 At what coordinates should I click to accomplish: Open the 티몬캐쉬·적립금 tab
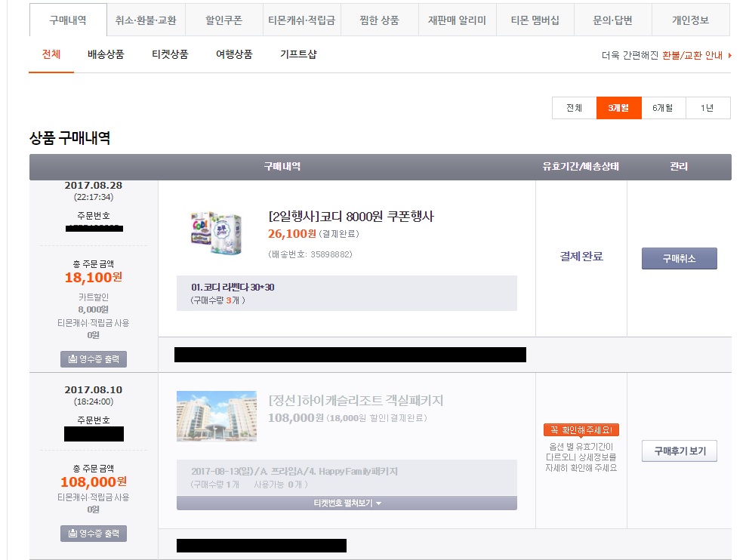(301, 20)
